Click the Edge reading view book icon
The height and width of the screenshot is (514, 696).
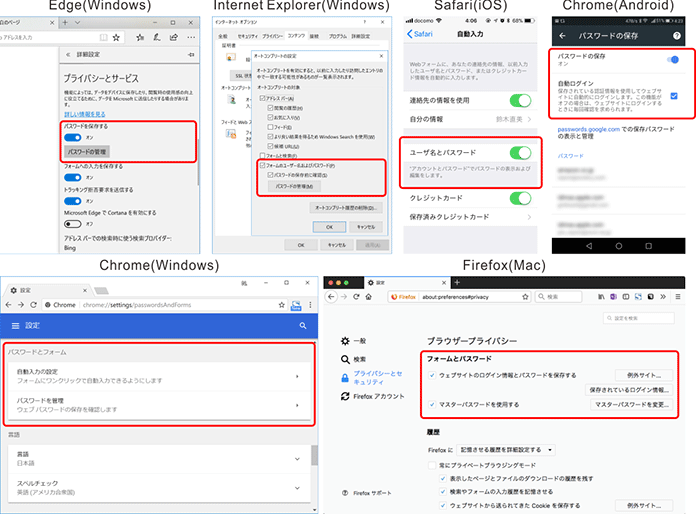pos(103,38)
